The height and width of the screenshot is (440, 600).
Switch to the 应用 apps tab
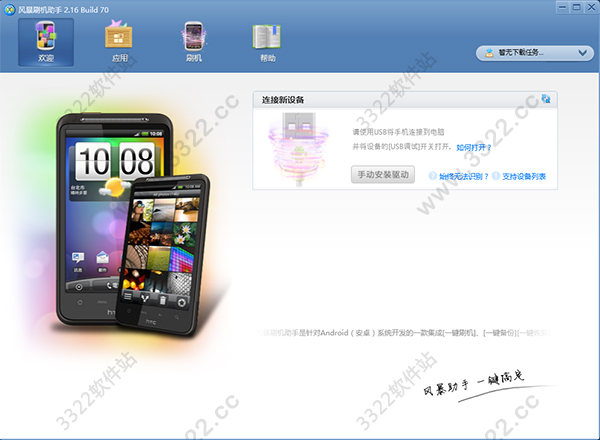point(119,42)
